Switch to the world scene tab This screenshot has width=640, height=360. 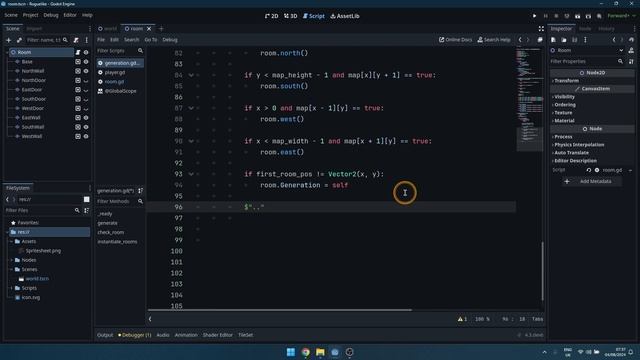[x=107, y=29]
